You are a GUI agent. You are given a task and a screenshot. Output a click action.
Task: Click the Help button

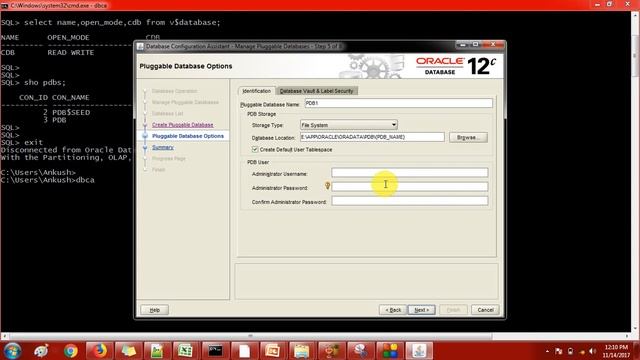[155, 310]
